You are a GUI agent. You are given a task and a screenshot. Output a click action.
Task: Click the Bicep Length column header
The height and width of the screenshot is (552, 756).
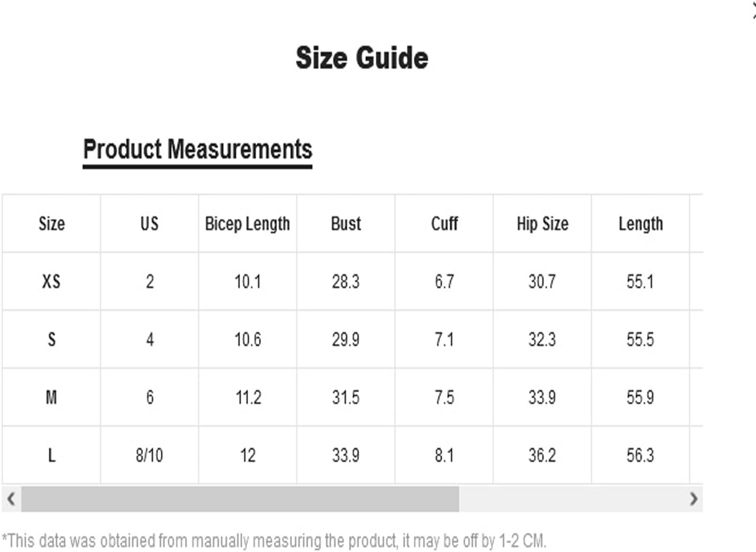tap(248, 223)
